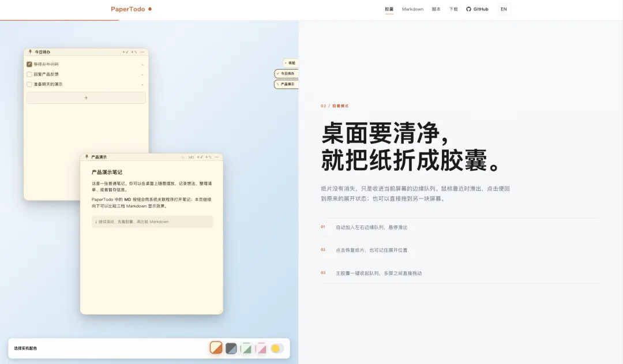Select the cream-orange color theme swatch
Screen dimensions: 623x364
(216, 348)
